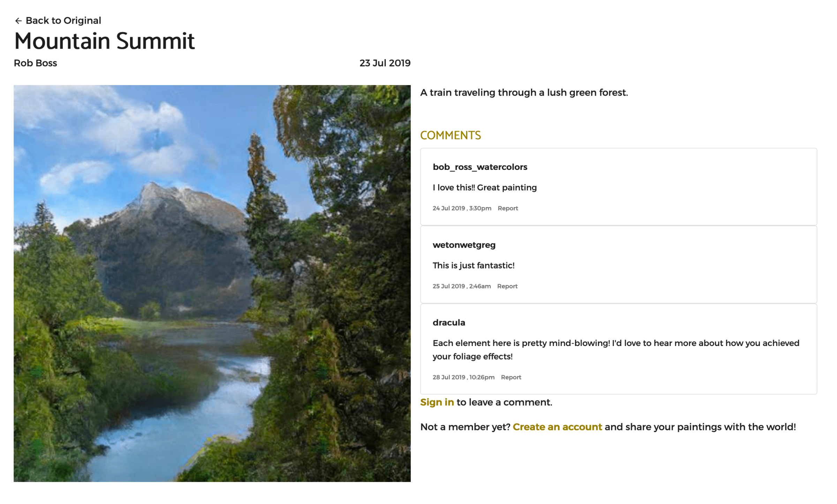The height and width of the screenshot is (504, 837).
Task: Click the Mountain Summit title
Action: point(104,41)
